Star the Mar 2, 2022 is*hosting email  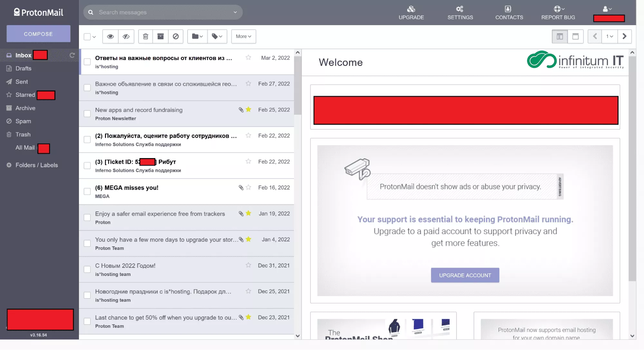pyautogui.click(x=248, y=58)
